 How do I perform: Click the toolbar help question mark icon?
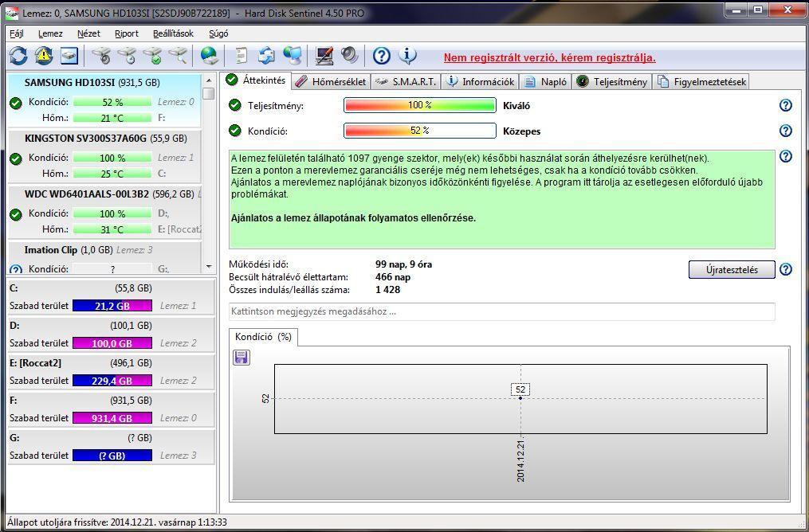(x=381, y=56)
